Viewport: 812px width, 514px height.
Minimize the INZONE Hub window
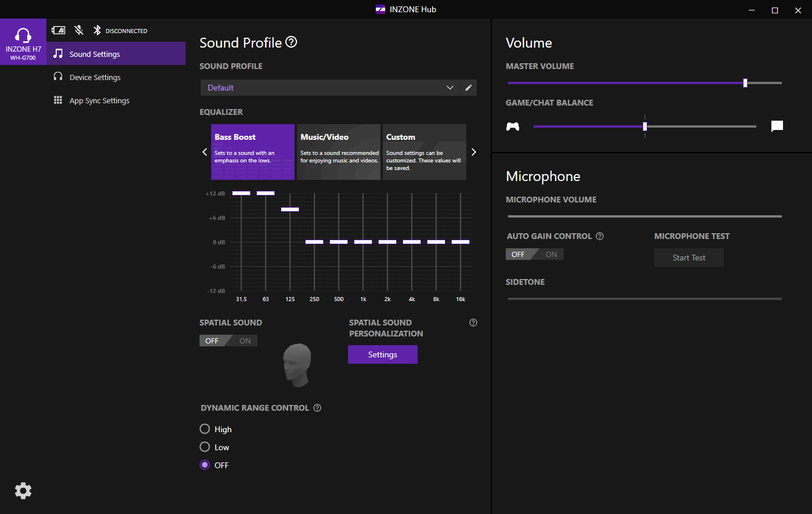752,10
